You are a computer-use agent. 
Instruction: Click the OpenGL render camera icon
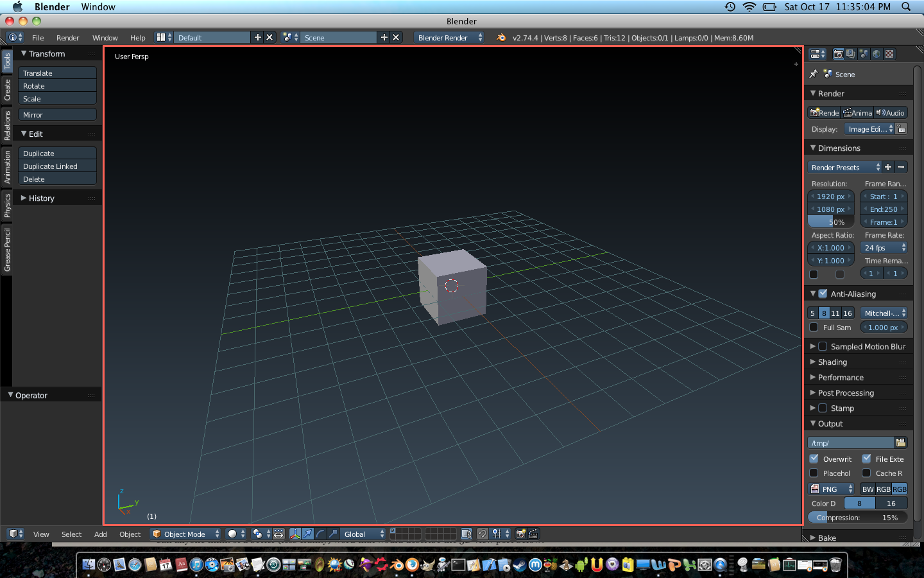click(x=521, y=534)
